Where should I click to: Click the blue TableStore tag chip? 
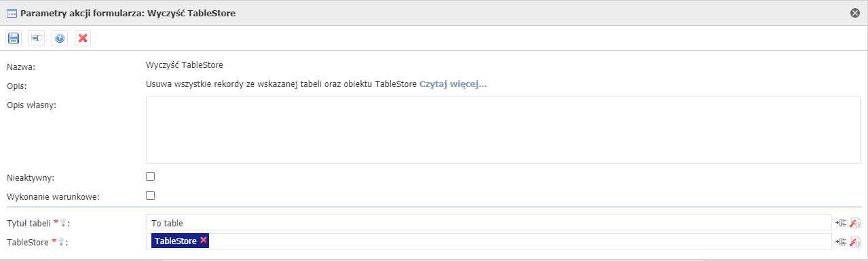click(x=176, y=241)
